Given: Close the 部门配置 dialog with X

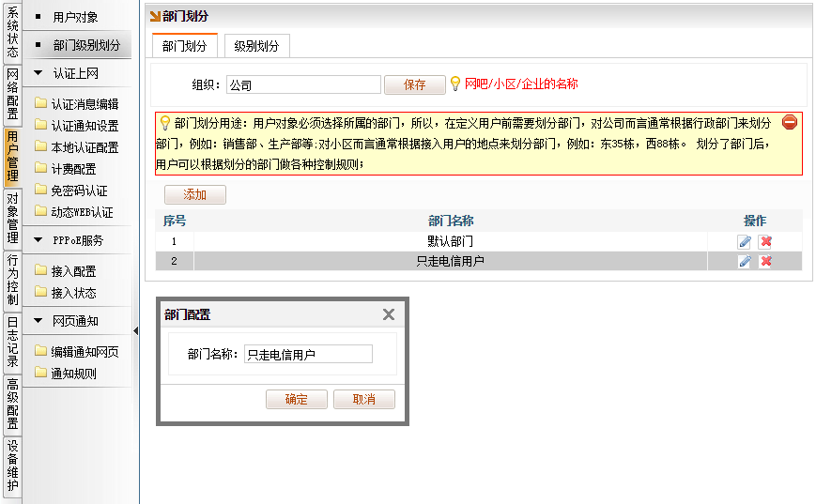Looking at the screenshot, I should (388, 314).
